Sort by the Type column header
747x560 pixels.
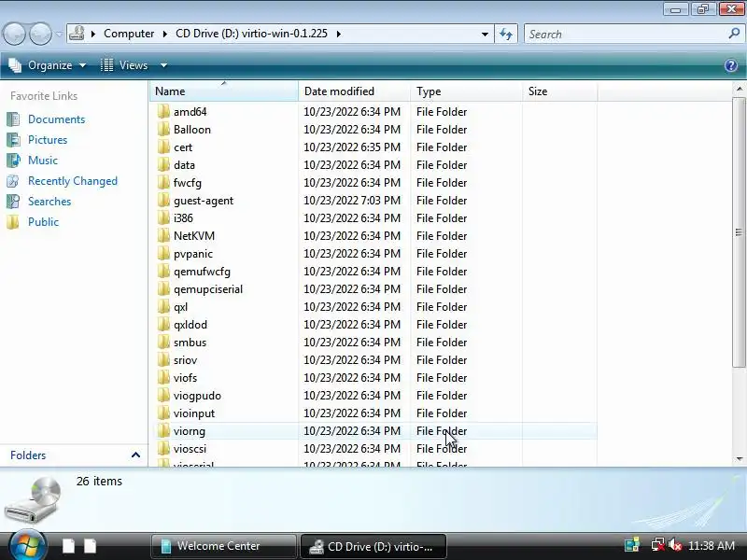(x=466, y=91)
